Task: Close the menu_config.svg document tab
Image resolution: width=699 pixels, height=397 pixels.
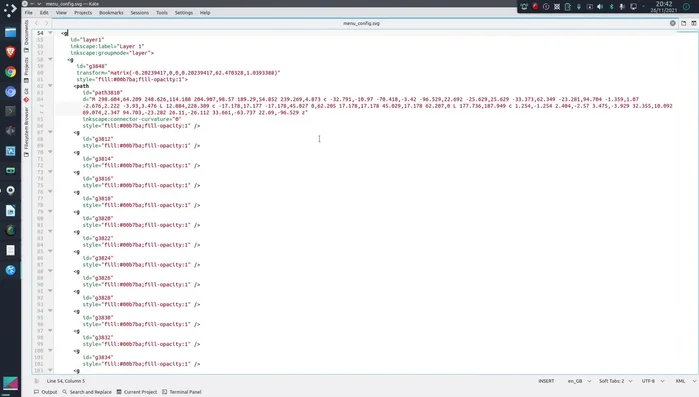Action: pyautogui.click(x=673, y=23)
